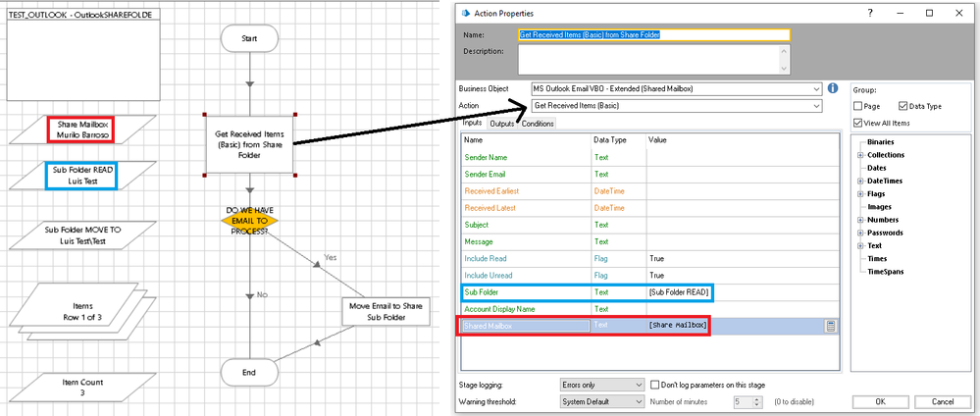
Task: Select the Items collection stage
Action: click(82, 311)
